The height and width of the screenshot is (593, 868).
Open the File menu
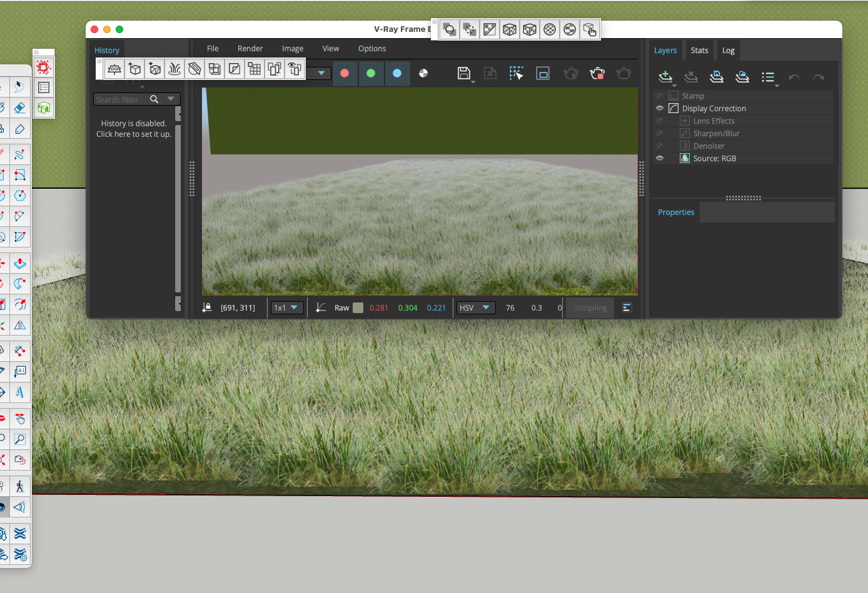(213, 48)
